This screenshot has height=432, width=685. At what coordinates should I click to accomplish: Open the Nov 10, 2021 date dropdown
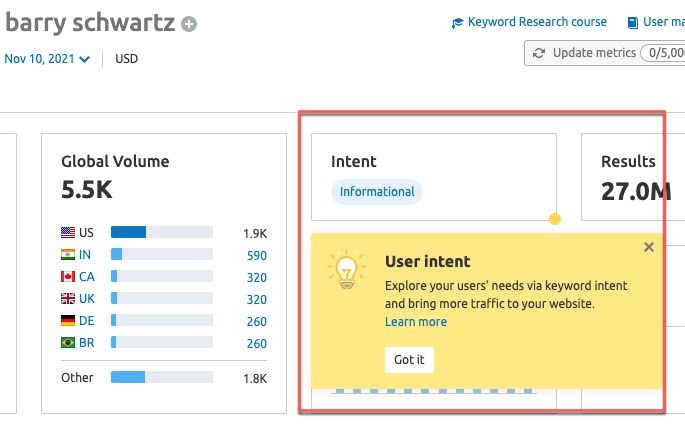pyautogui.click(x=47, y=59)
